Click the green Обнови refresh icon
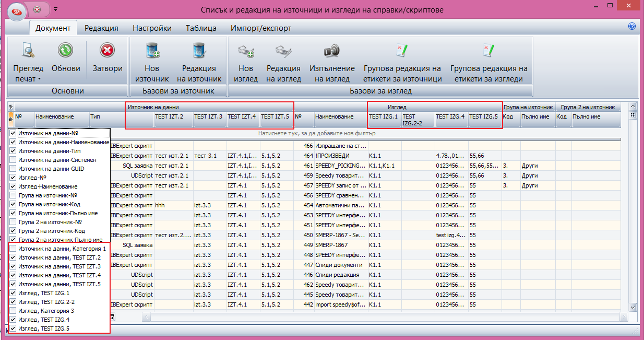The image size is (644, 340). pyautogui.click(x=66, y=51)
